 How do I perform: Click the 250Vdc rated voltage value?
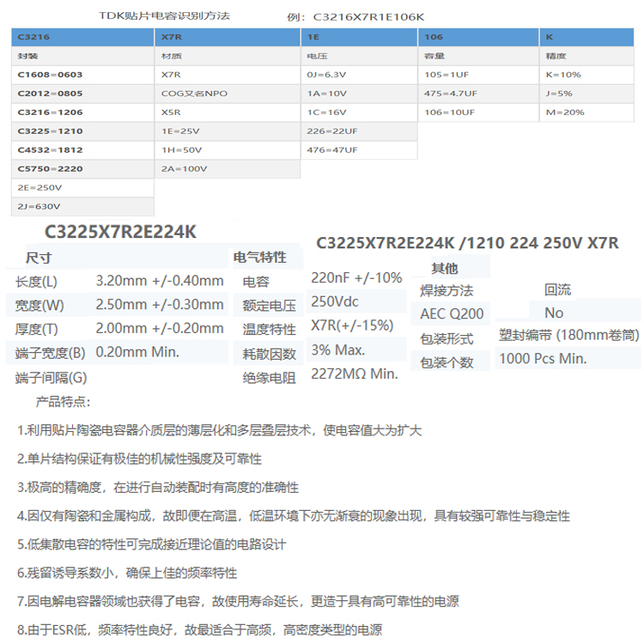(x=335, y=302)
